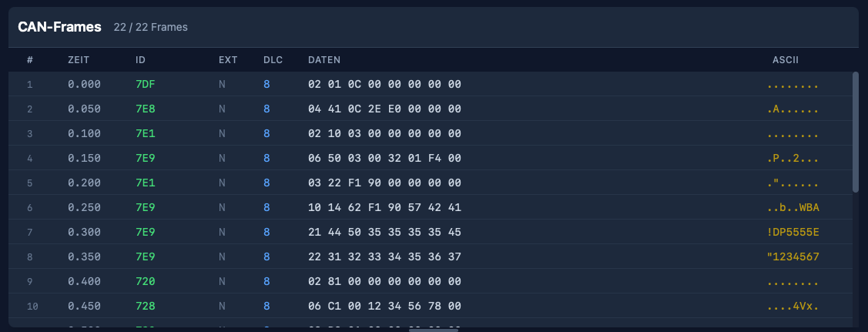Select the 728 ID in row 10
The image size is (868, 332).
[145, 307]
